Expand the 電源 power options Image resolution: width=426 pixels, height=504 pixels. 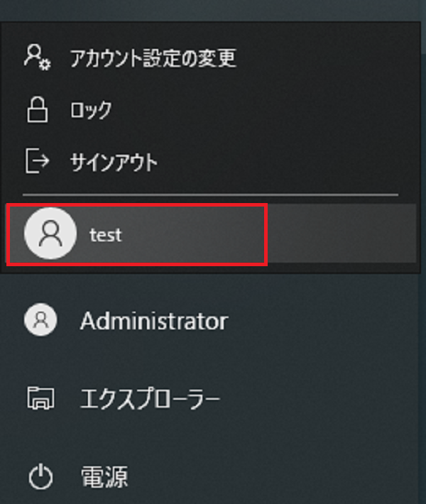pyautogui.click(x=104, y=476)
